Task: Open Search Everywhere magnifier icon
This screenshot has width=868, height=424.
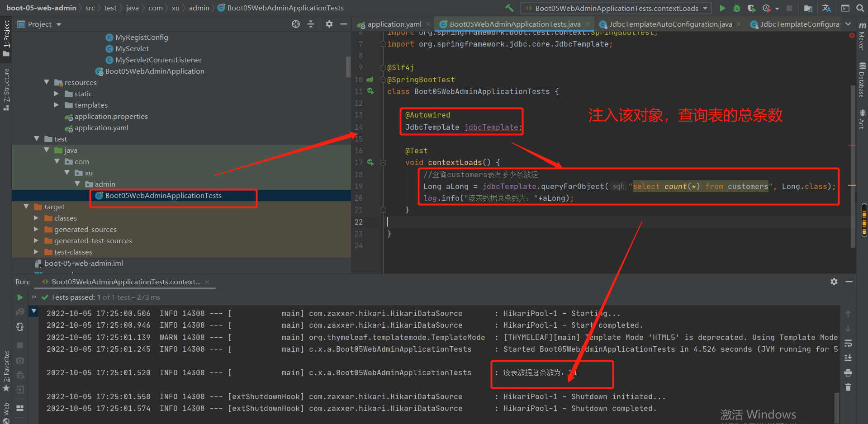Action: click(860, 8)
